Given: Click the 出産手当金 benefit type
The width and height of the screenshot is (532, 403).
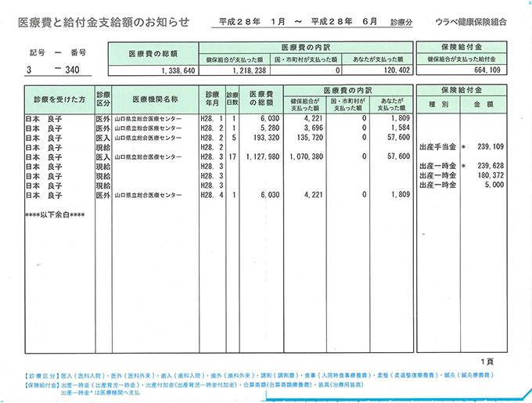Looking at the screenshot, I should pos(437,147).
